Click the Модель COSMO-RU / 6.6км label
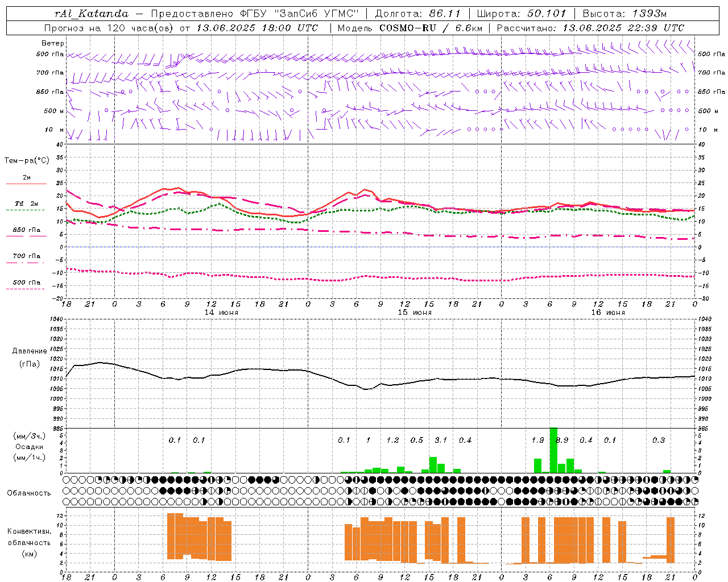 coord(410,28)
